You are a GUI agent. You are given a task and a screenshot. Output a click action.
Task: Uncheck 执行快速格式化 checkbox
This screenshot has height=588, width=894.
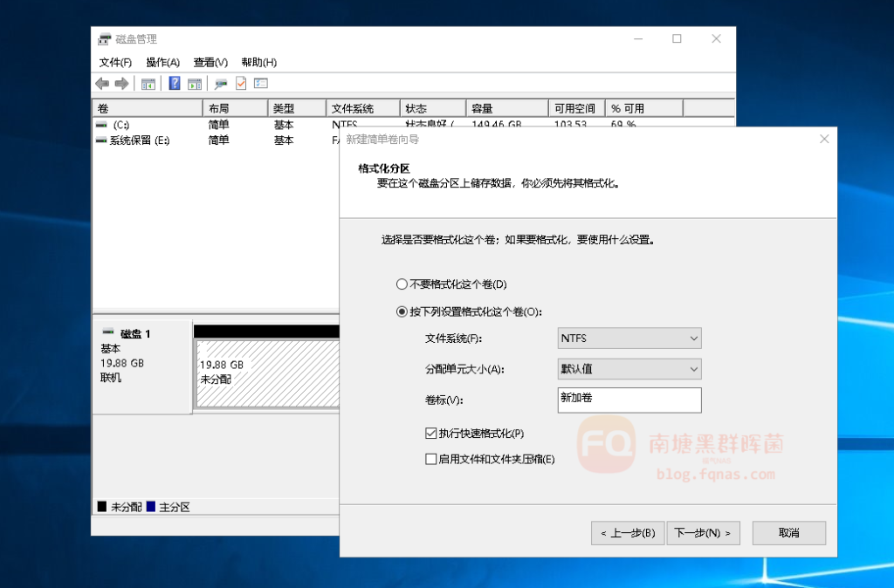(x=430, y=434)
